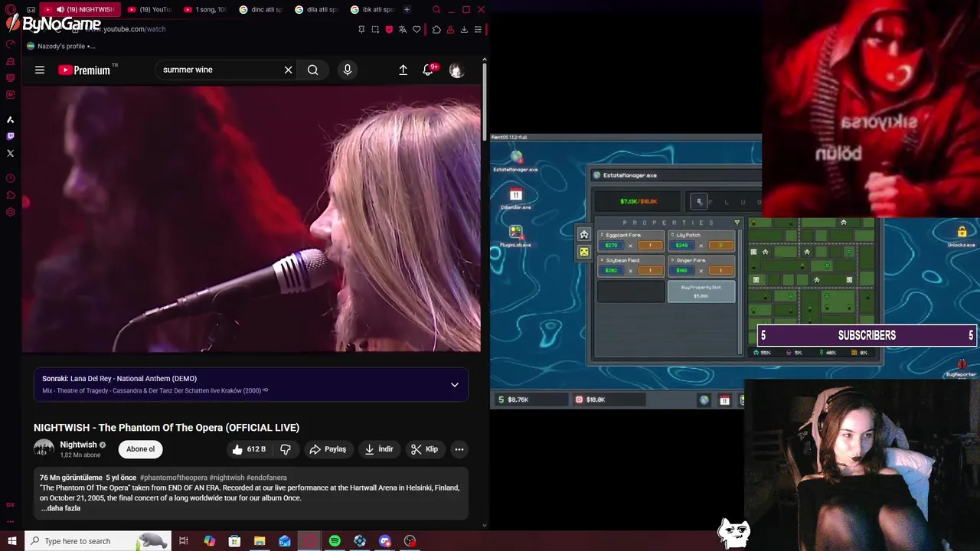The image size is (980, 551).
Task: Expand the Sonraki mix playlist panel
Action: 455,385
